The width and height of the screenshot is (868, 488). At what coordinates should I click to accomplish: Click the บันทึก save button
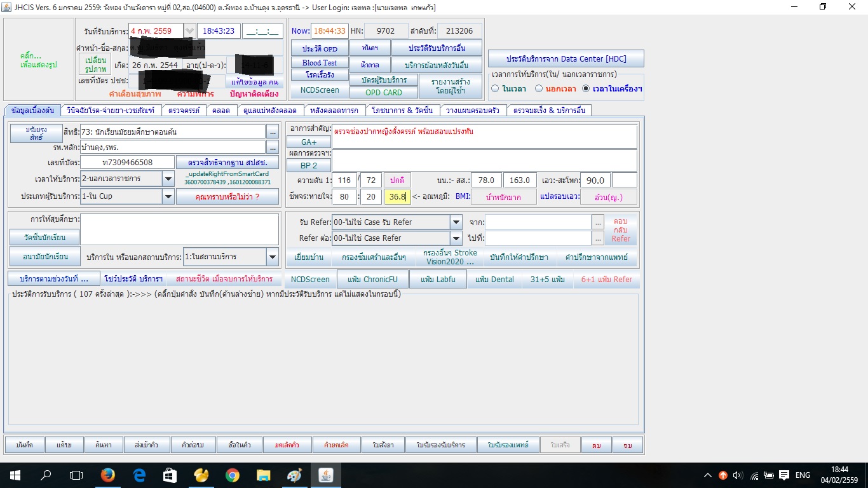point(24,445)
